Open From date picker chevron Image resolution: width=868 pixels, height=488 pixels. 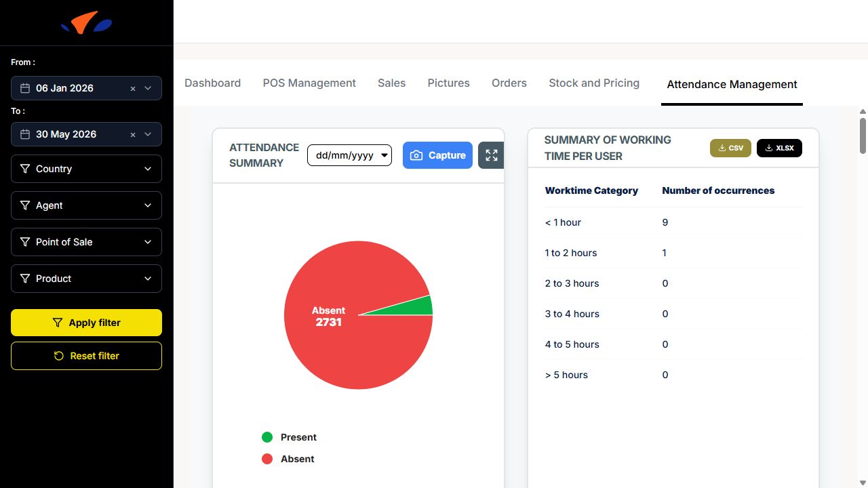[148, 88]
